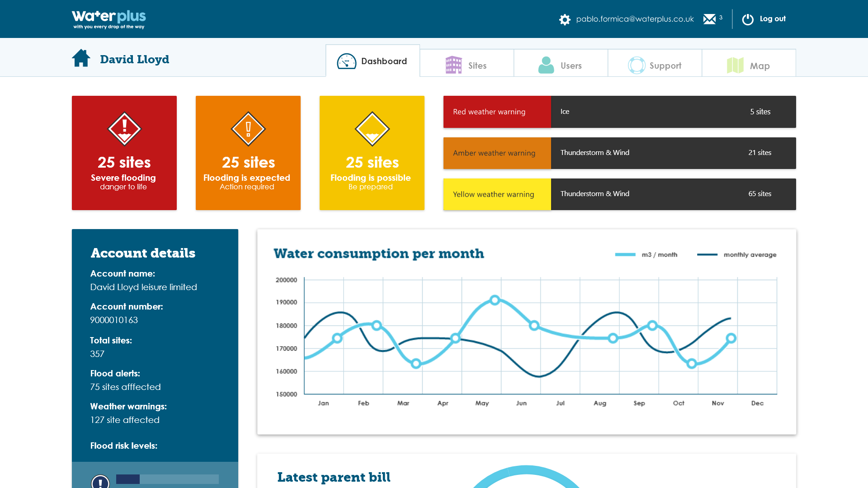Click the monthly average legend swatch
868x488 pixels.
[707, 255]
